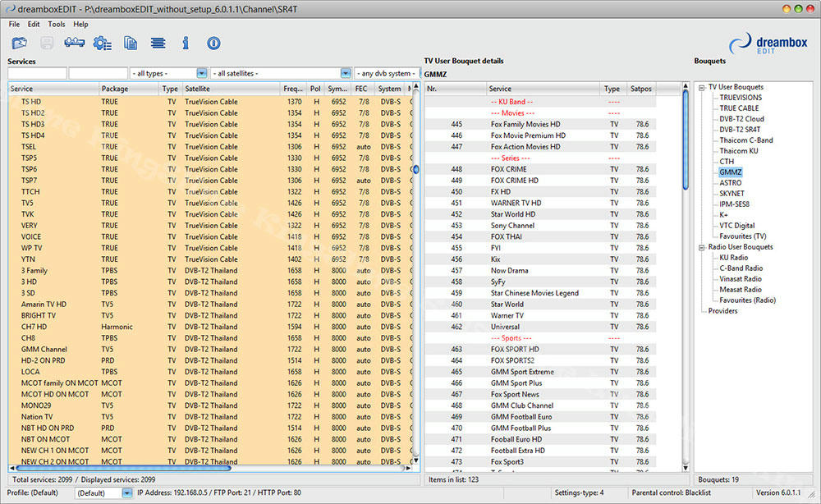The image size is (821, 504).
Task: Select the CTH bouquet
Action: [727, 162]
